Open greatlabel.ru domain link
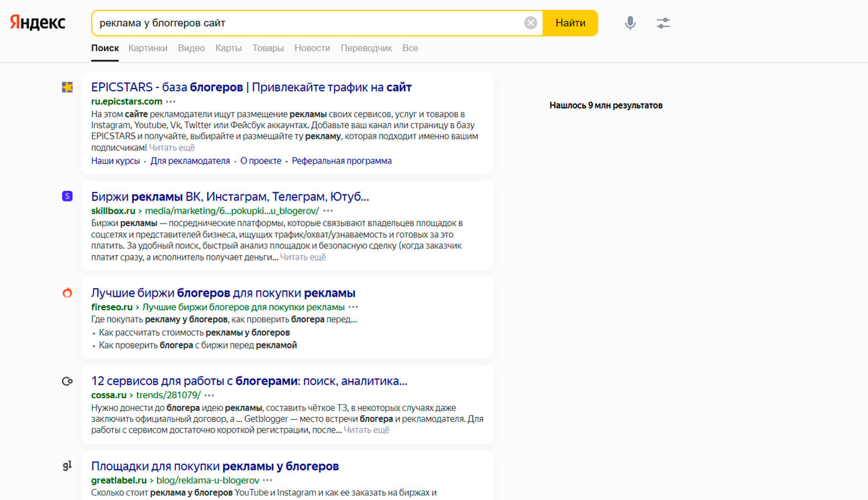Image resolution: width=868 pixels, height=500 pixels. point(119,480)
